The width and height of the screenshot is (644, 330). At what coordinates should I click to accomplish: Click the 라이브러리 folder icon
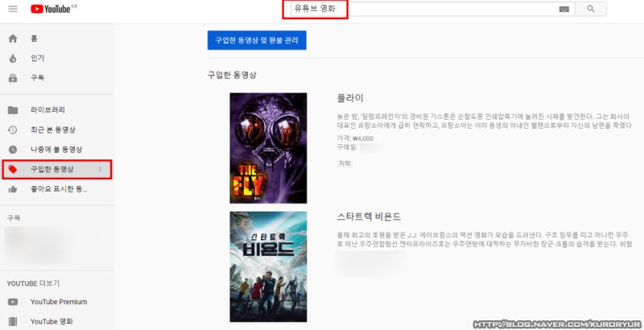pos(13,110)
